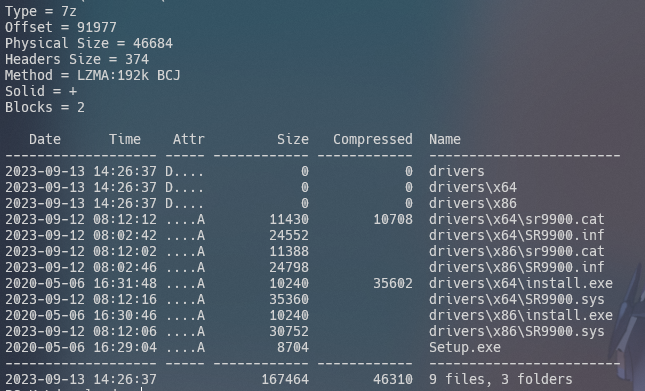
Task: Select the 'Offset = 91977' line
Action: click(61, 28)
